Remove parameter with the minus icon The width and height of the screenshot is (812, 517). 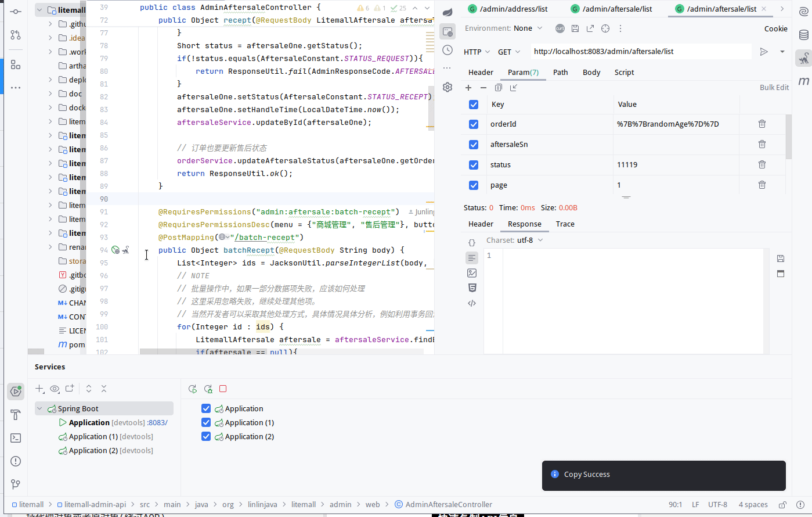[483, 88]
